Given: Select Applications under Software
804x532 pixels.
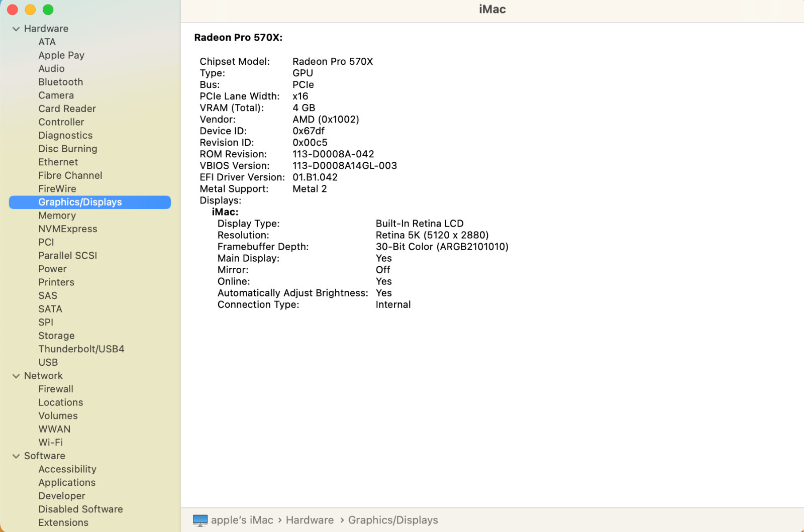Looking at the screenshot, I should coord(67,483).
